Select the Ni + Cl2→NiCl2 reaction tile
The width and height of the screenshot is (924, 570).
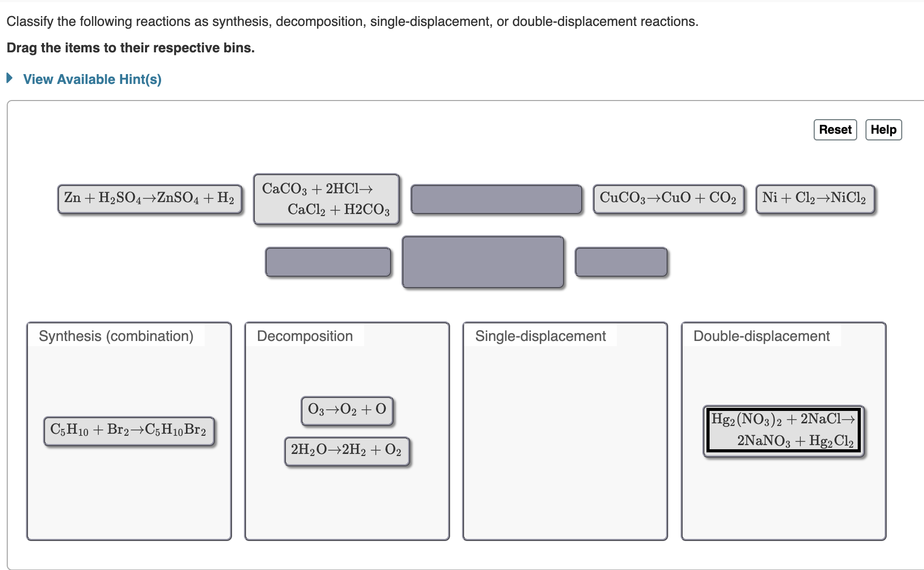point(816,197)
